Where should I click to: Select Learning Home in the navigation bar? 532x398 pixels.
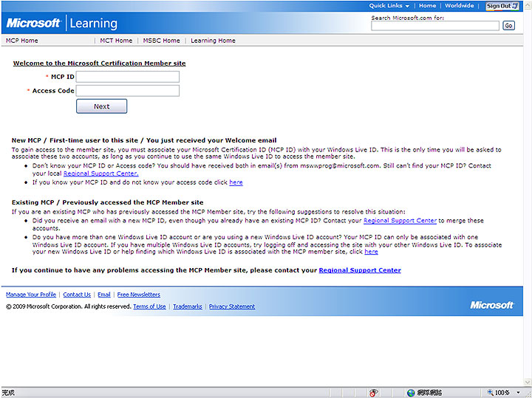click(213, 41)
